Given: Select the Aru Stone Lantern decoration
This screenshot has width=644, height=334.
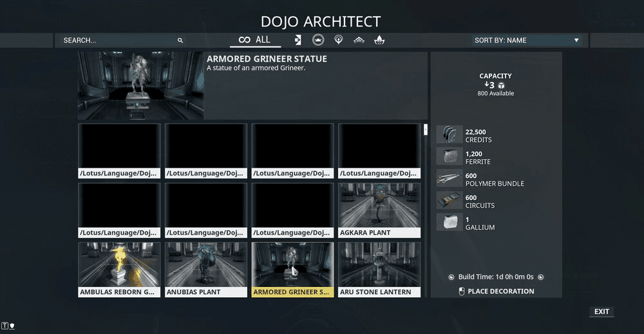Looking at the screenshot, I should 379,270.
